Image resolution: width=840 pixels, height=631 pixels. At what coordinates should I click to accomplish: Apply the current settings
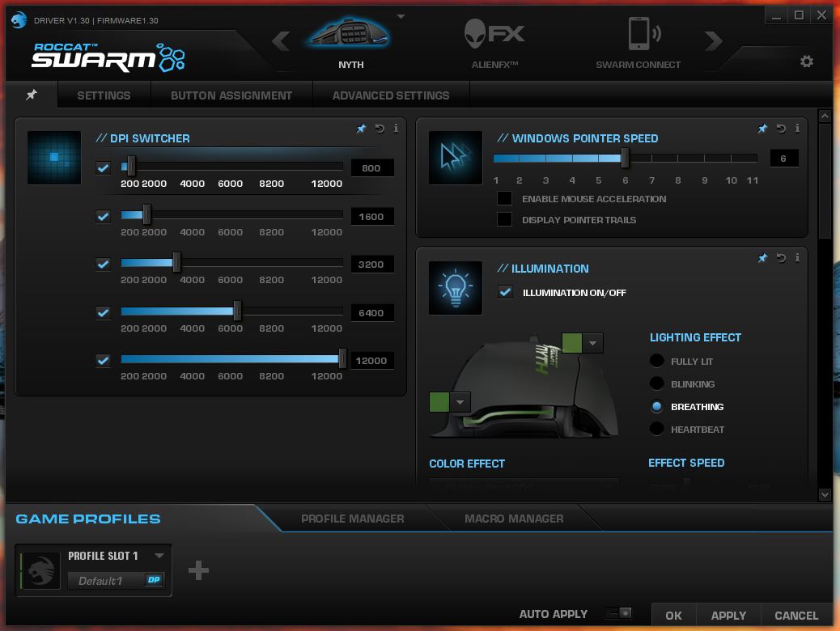pyautogui.click(x=728, y=615)
